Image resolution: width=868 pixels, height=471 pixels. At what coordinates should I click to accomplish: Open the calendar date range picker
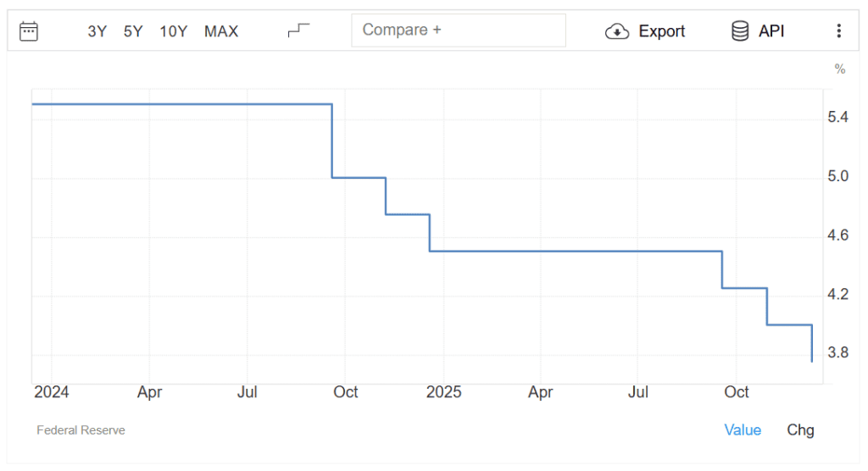[x=29, y=31]
